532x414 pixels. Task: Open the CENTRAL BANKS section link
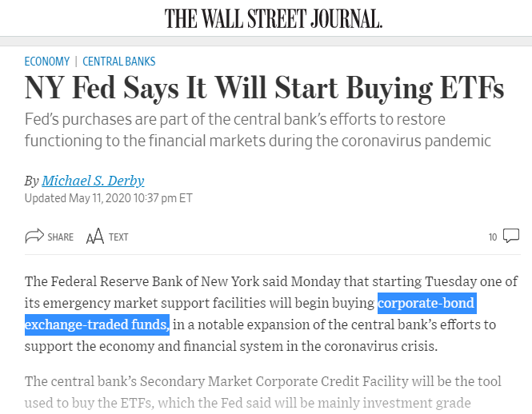point(118,62)
